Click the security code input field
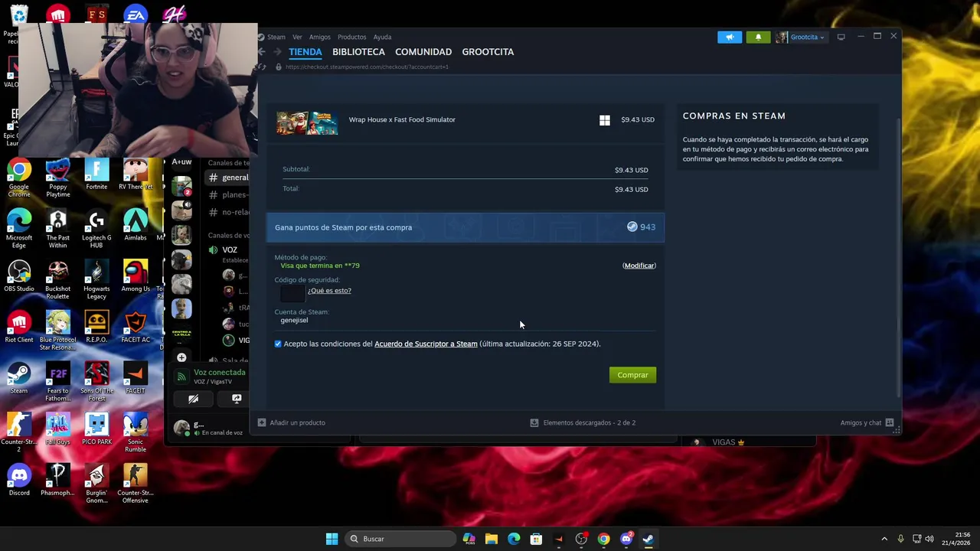The width and height of the screenshot is (980, 551). [292, 292]
